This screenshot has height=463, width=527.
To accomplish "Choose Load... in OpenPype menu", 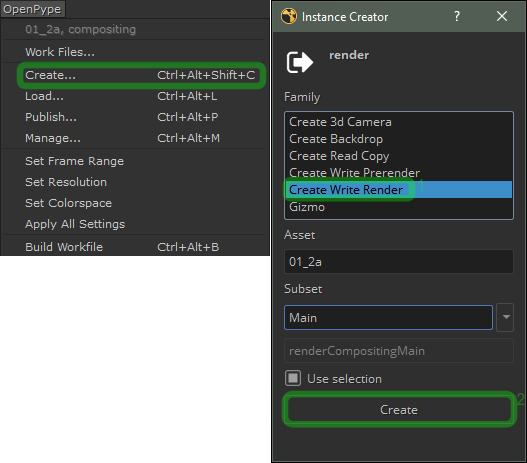I will (134, 96).
